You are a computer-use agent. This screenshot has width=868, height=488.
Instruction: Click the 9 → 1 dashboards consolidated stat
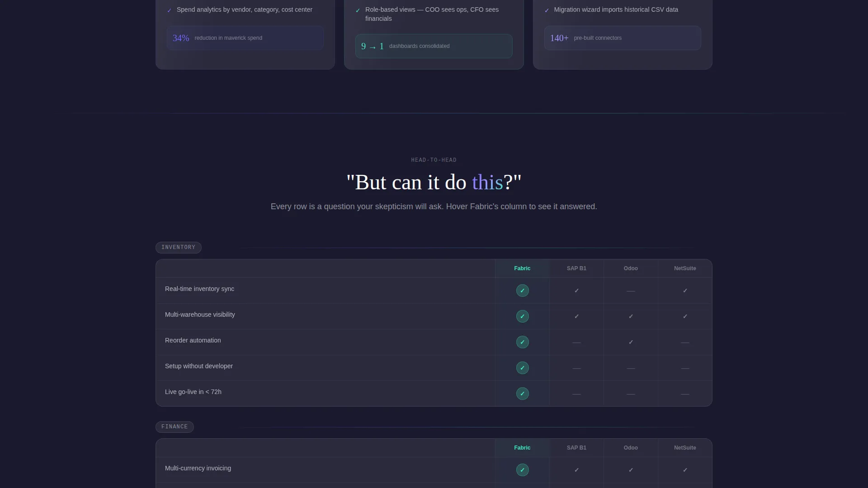(x=434, y=46)
